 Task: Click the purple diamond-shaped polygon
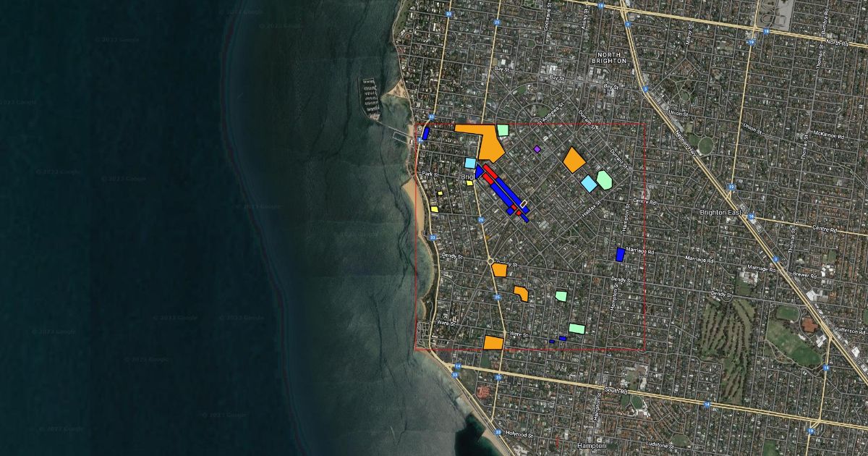pos(537,149)
